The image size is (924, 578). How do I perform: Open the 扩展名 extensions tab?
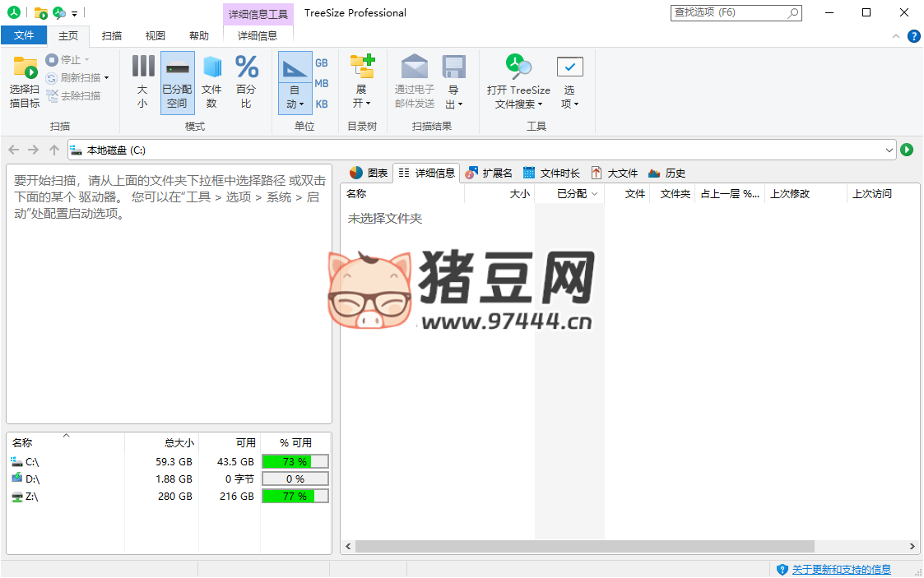489,173
